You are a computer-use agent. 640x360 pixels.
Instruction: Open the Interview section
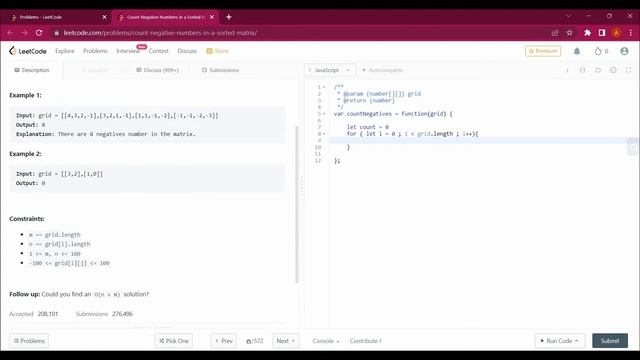click(x=128, y=51)
